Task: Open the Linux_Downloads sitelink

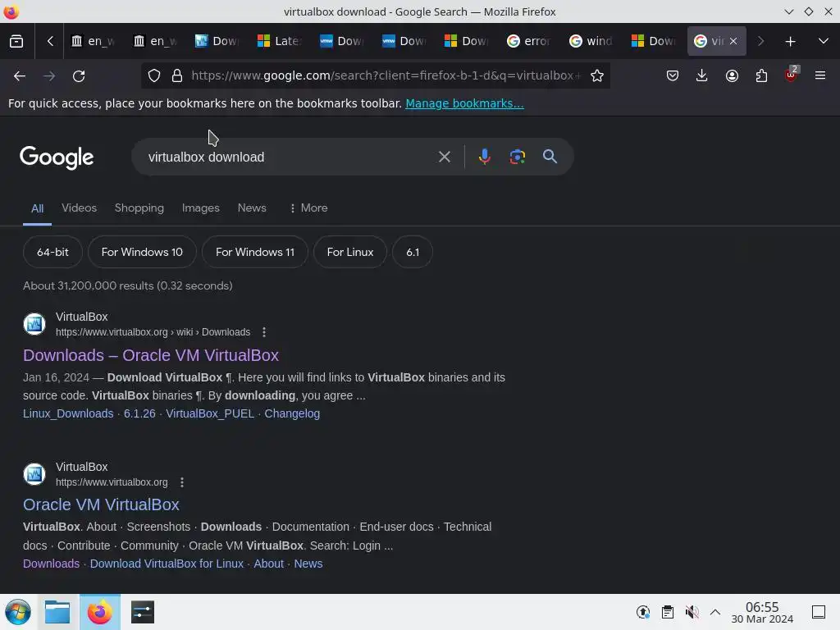Action: [68, 413]
